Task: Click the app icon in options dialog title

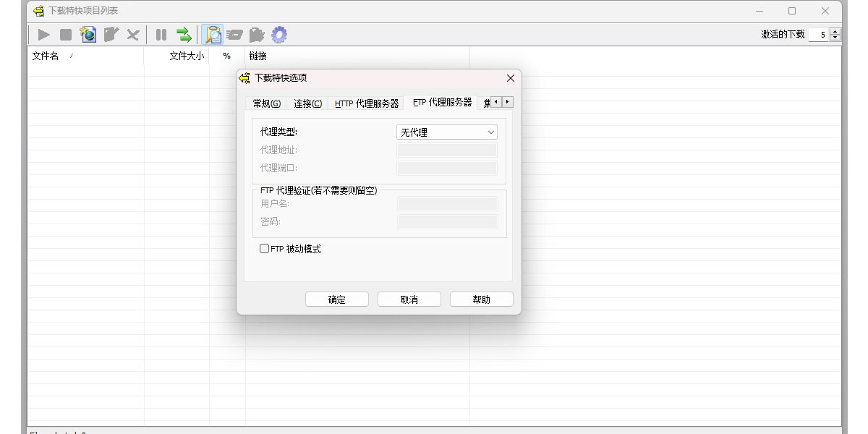Action: 244,78
